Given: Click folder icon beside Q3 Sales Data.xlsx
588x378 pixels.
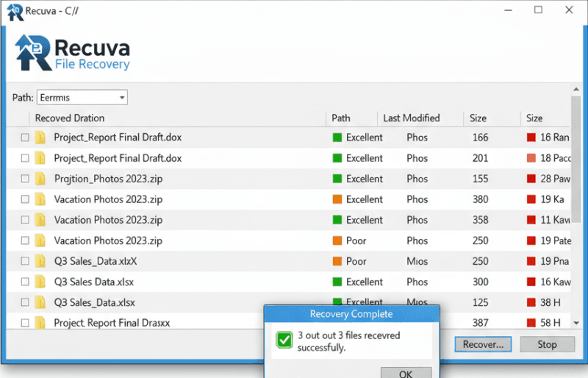Looking at the screenshot, I should click(x=40, y=282).
